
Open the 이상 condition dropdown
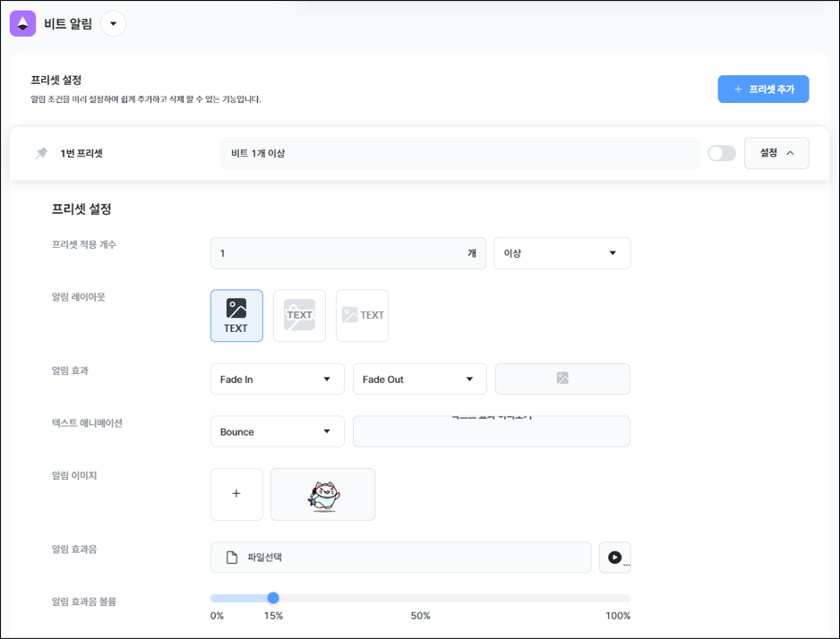[x=562, y=253]
